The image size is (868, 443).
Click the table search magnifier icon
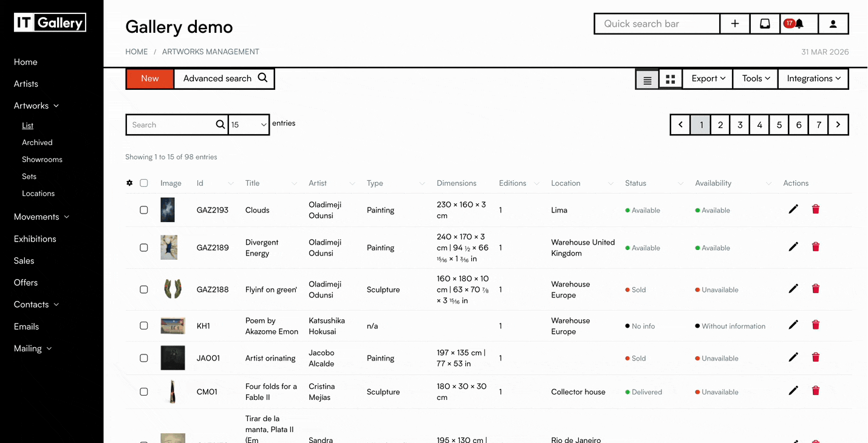pyautogui.click(x=220, y=124)
